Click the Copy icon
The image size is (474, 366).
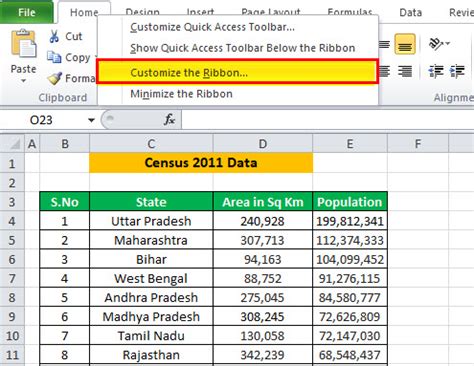54,57
